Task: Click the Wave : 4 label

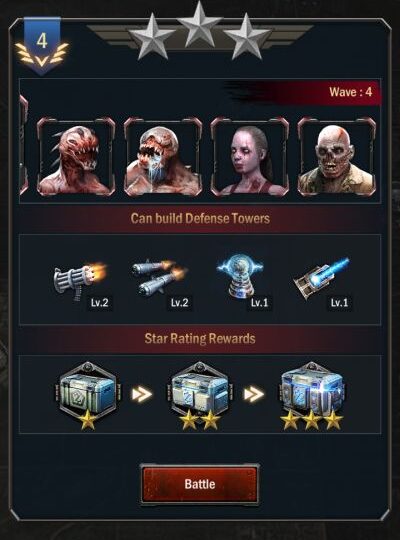Action: coord(350,92)
